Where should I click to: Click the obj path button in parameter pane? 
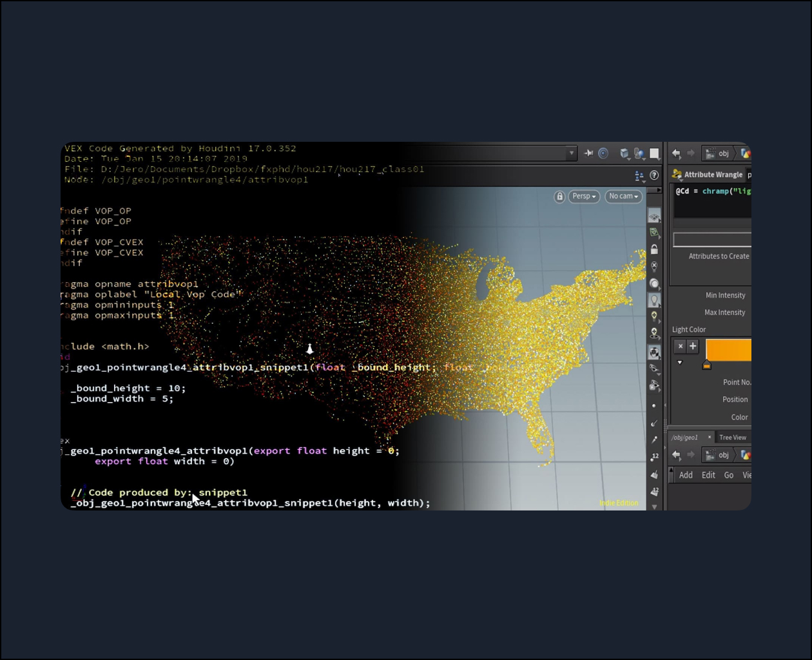tap(717, 153)
